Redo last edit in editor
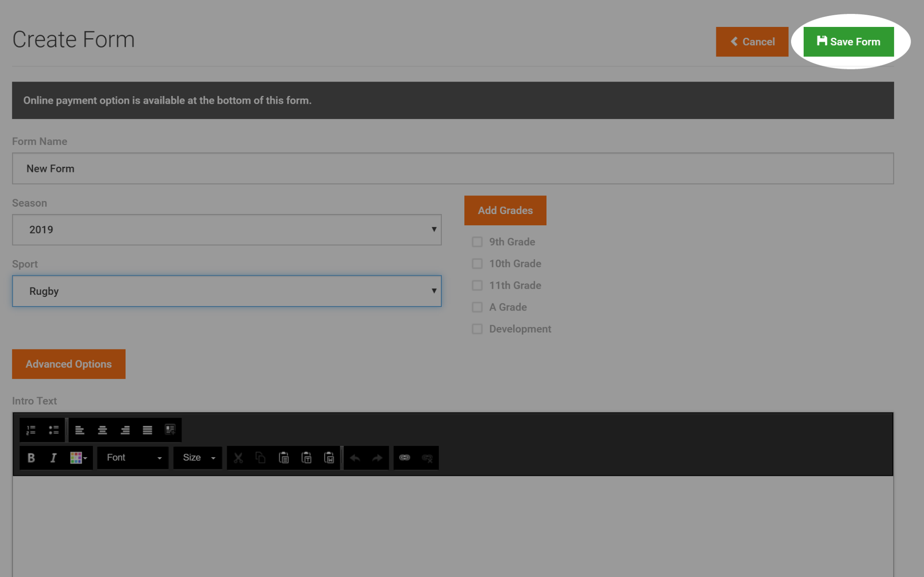This screenshot has height=577, width=924. coord(377,458)
